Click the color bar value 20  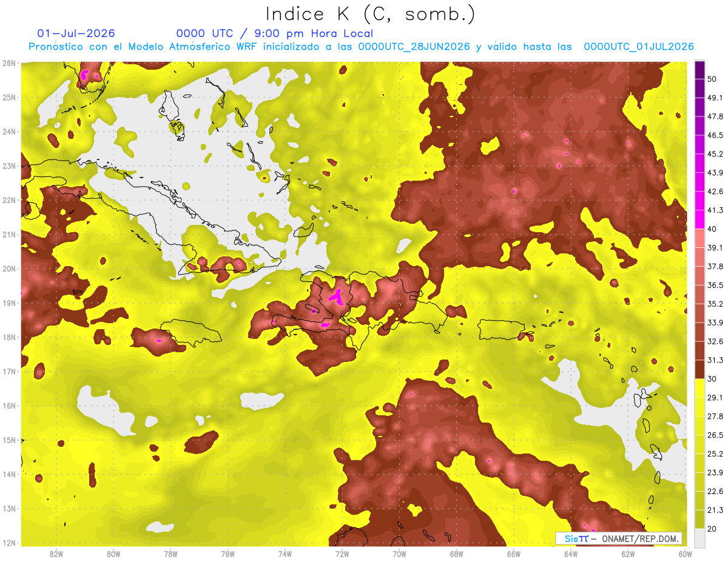click(712, 529)
